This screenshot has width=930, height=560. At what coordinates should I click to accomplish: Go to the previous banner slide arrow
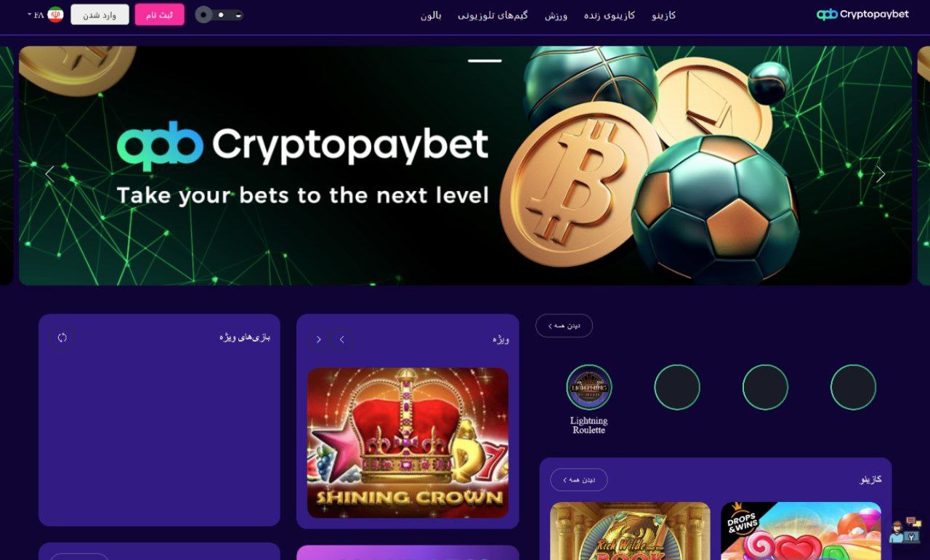pos(49,174)
